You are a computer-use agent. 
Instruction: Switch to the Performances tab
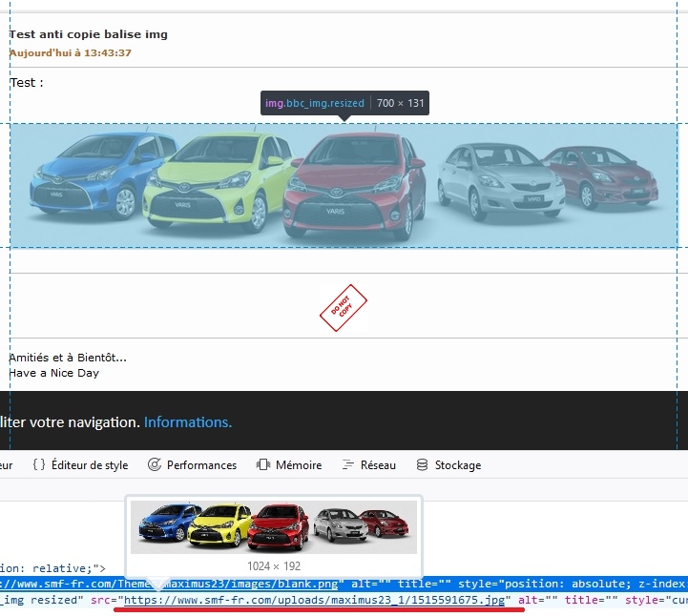[x=192, y=464]
